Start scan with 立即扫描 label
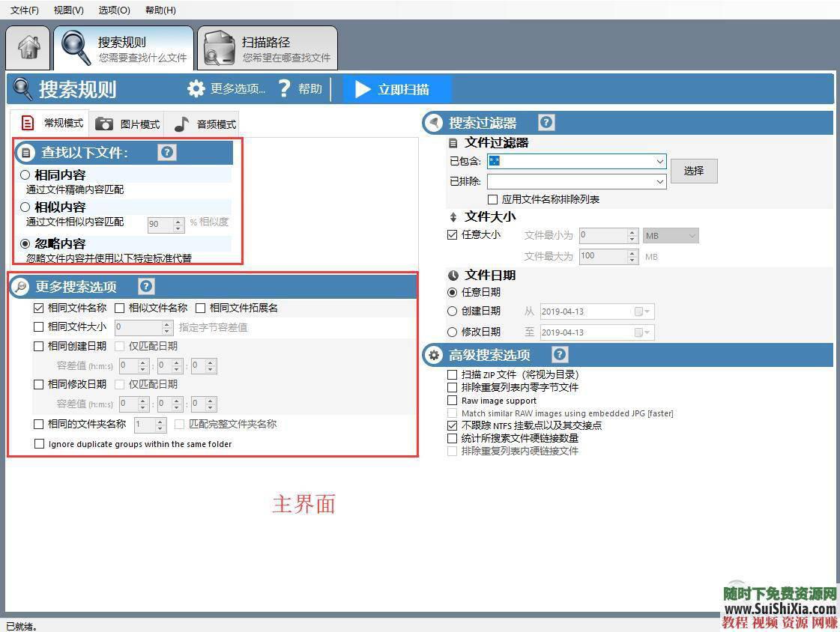840x632 pixels. (403, 89)
